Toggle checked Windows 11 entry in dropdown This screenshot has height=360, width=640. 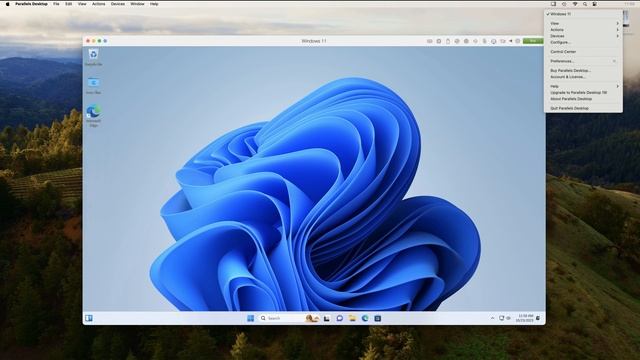click(x=583, y=14)
